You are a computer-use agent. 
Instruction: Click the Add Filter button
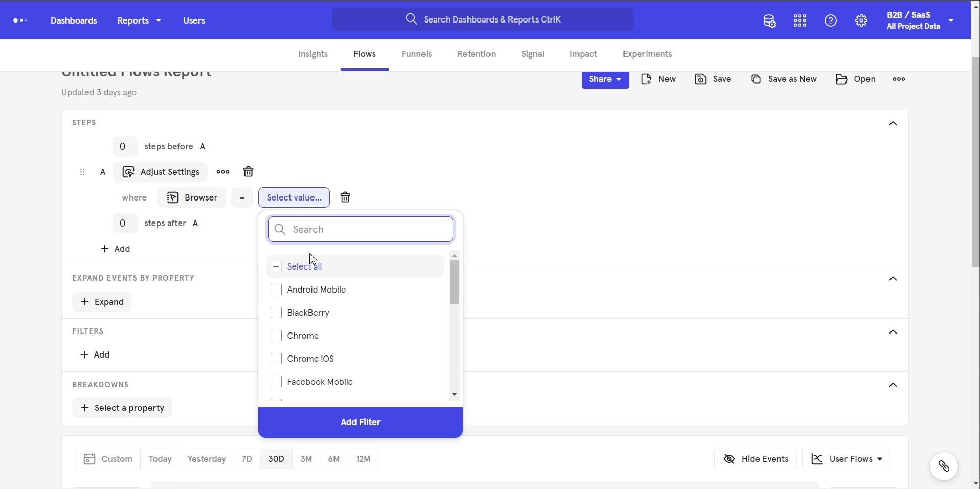360,422
